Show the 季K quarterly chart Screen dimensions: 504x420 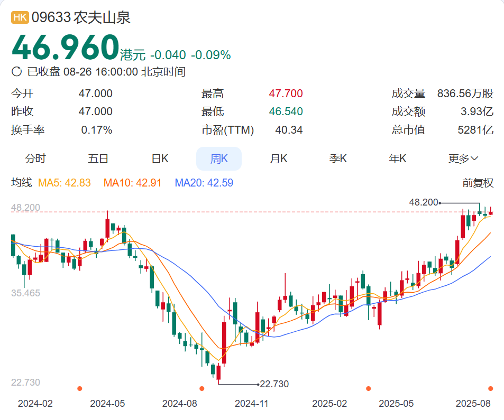pyautogui.click(x=338, y=158)
